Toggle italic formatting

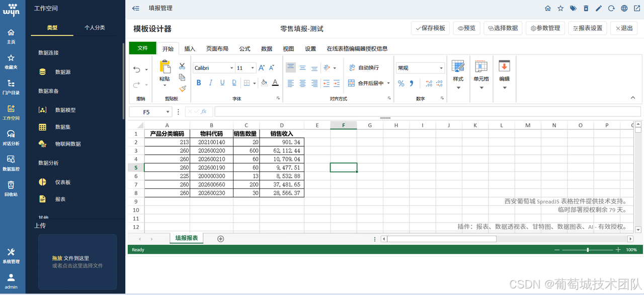pyautogui.click(x=210, y=83)
